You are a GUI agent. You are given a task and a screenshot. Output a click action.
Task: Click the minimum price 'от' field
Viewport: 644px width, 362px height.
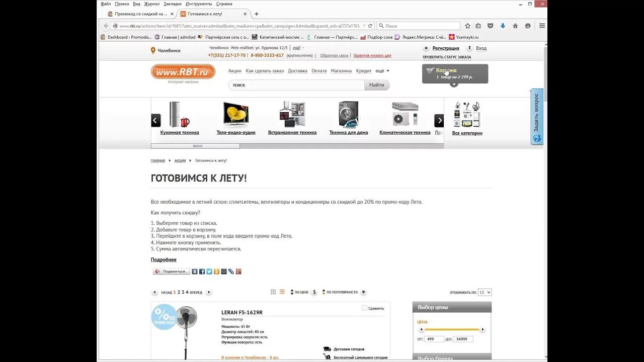[x=434, y=339]
